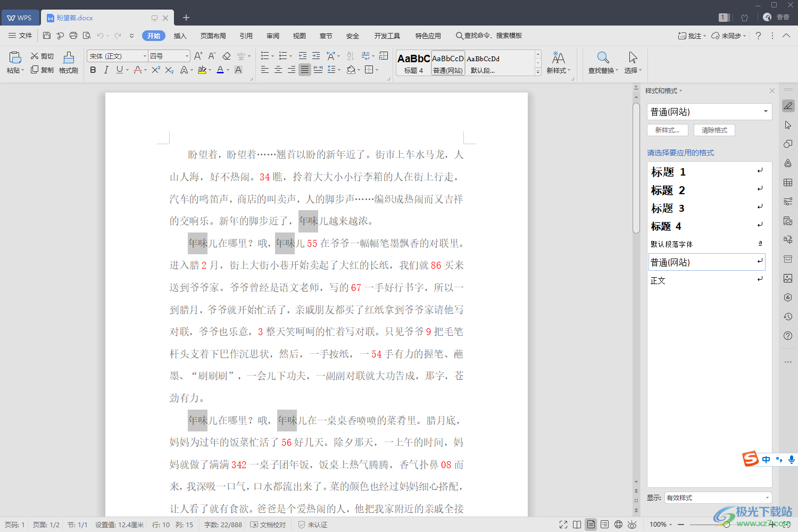Switch to References (引用) tab
Image resolution: width=798 pixels, height=532 pixels.
[x=246, y=36]
